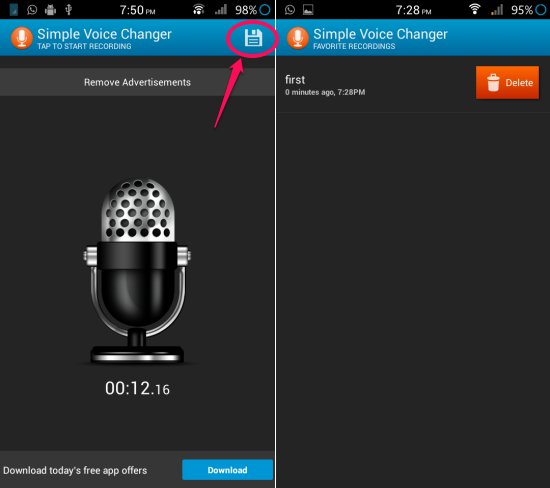
Task: Tap the orange app logo on the Favorite Recordings screen
Action: coord(298,38)
